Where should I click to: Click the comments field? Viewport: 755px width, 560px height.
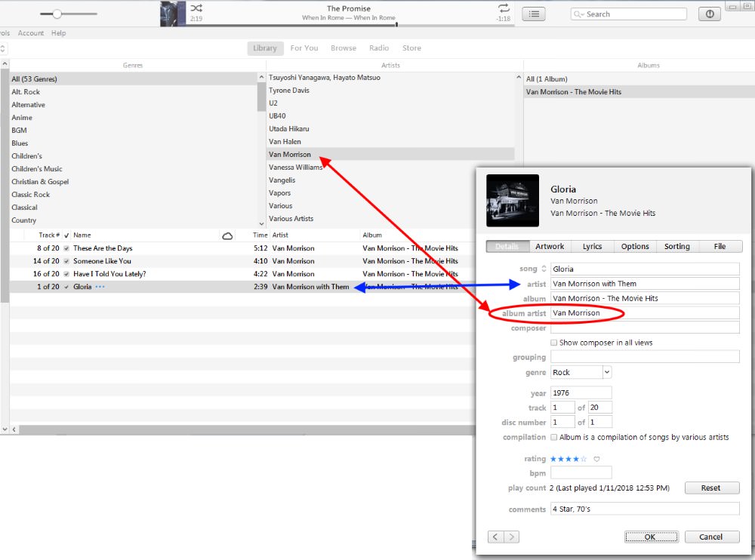(x=645, y=509)
